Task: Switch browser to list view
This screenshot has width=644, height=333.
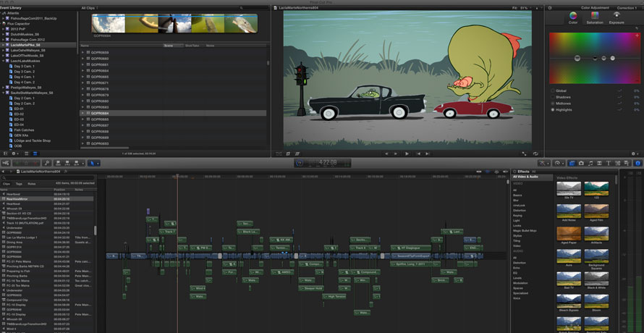Action: click(x=35, y=153)
